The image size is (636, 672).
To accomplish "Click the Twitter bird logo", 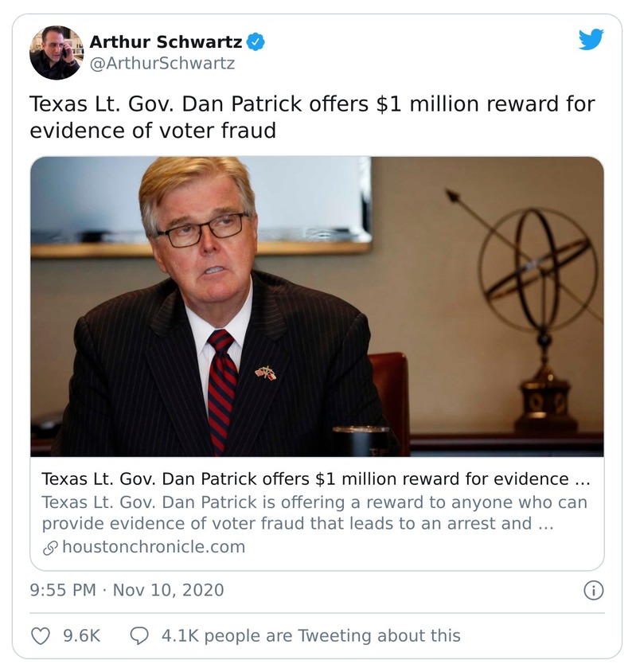I will coord(591,40).
